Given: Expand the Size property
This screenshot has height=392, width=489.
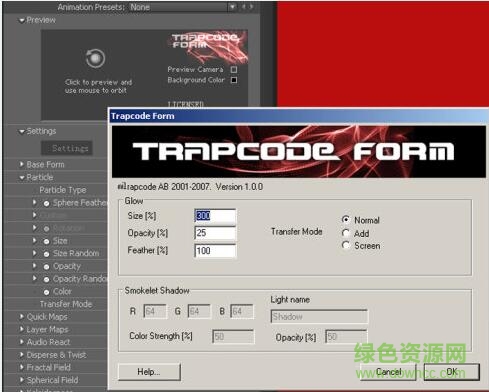Looking at the screenshot, I should [x=34, y=240].
